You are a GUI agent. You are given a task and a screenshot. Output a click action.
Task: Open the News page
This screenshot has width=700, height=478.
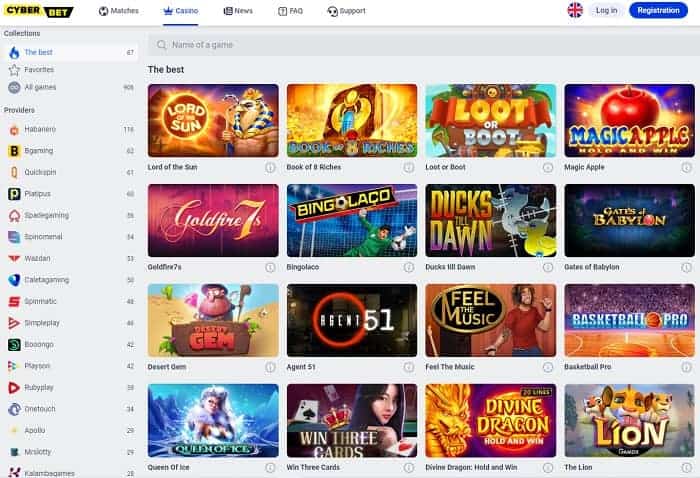tap(238, 11)
